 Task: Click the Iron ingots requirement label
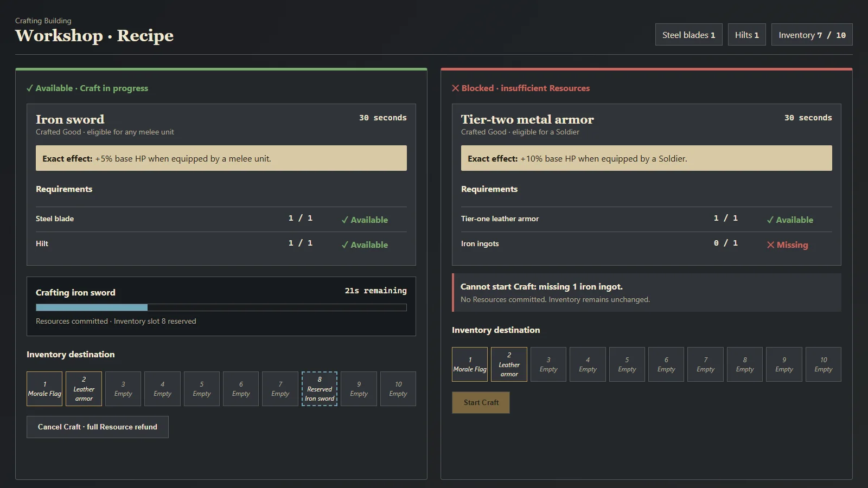pyautogui.click(x=480, y=243)
